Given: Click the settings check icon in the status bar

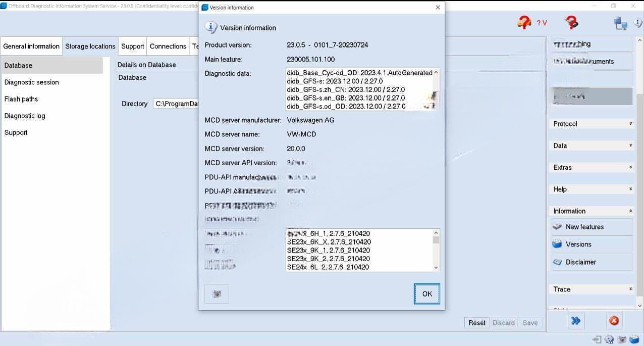Looking at the screenshot, I should [x=609, y=340].
